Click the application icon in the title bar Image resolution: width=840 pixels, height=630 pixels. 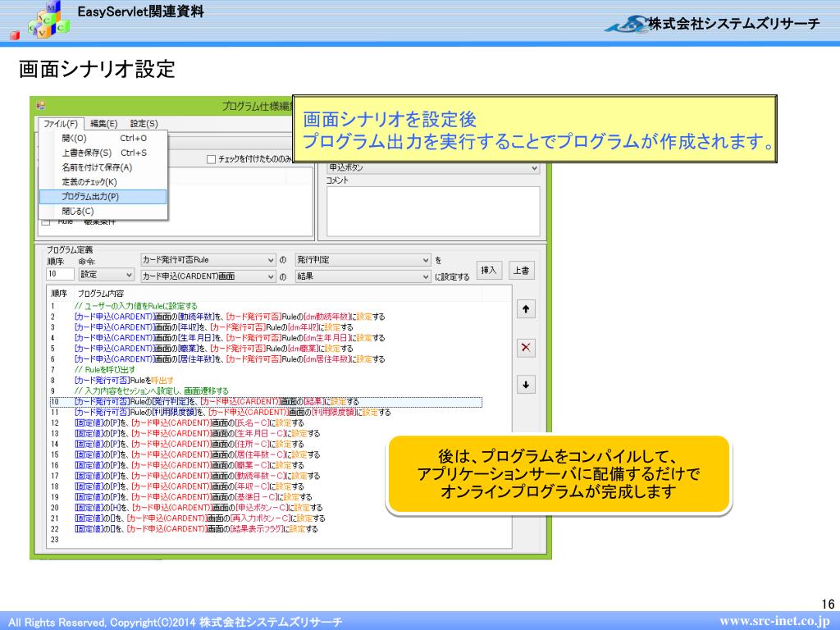(40, 106)
